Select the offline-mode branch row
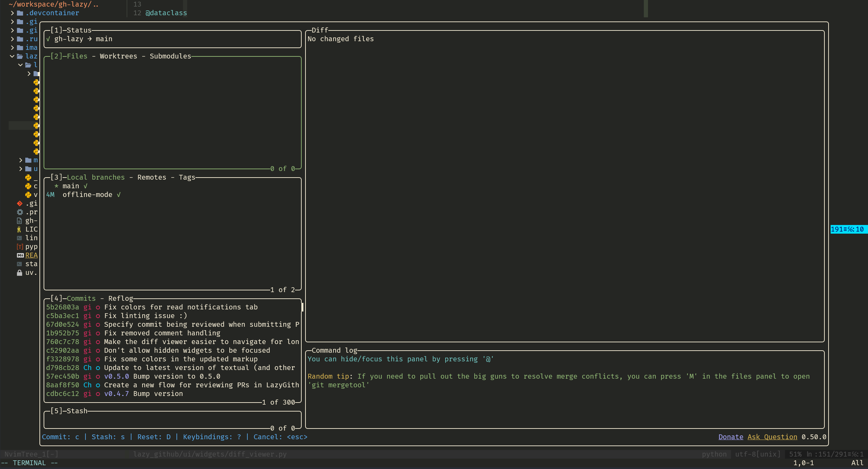Image resolution: width=868 pixels, height=469 pixels. [173, 195]
